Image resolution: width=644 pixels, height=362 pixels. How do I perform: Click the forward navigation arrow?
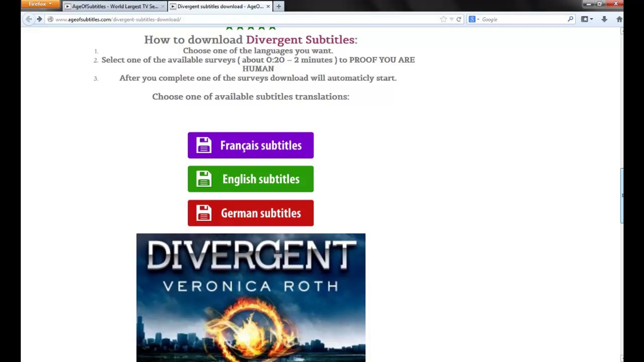tap(39, 19)
